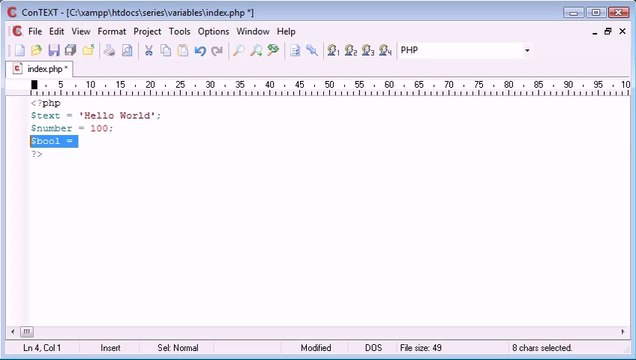This screenshot has width=636, height=360.
Task: Open the Project menu
Action: tap(147, 32)
